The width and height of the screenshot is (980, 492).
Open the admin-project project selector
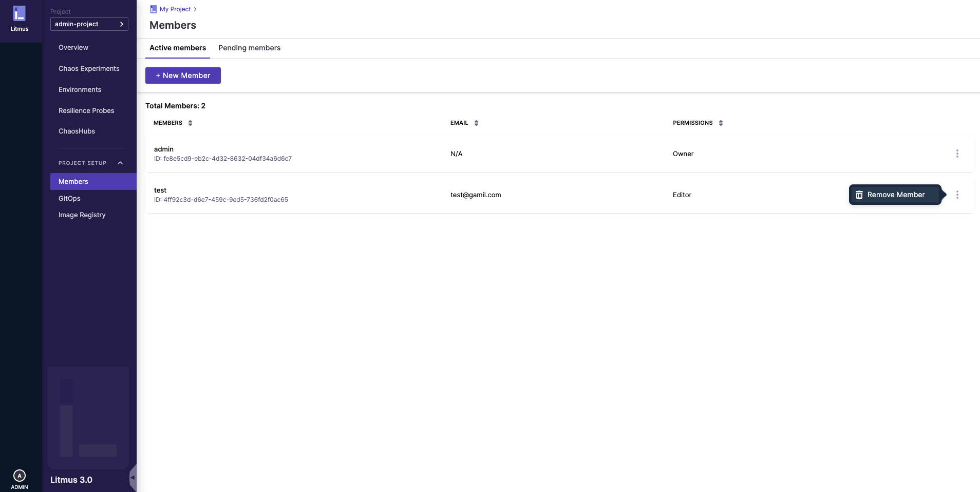(89, 24)
